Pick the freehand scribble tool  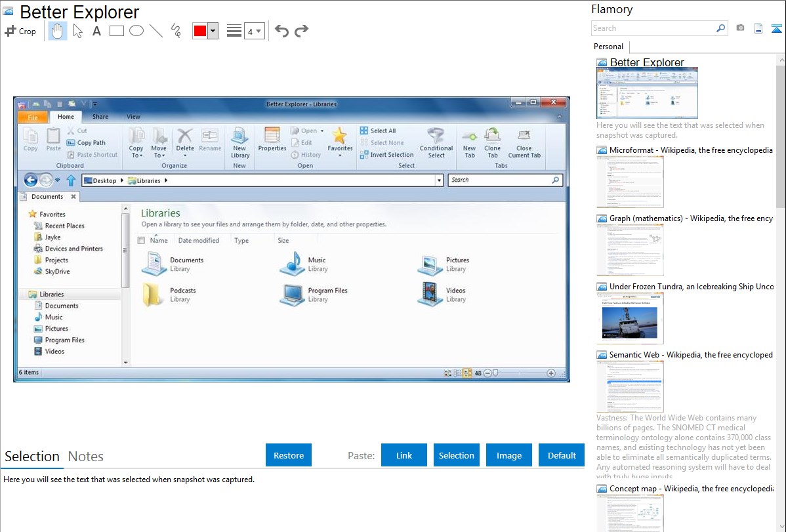pos(176,31)
